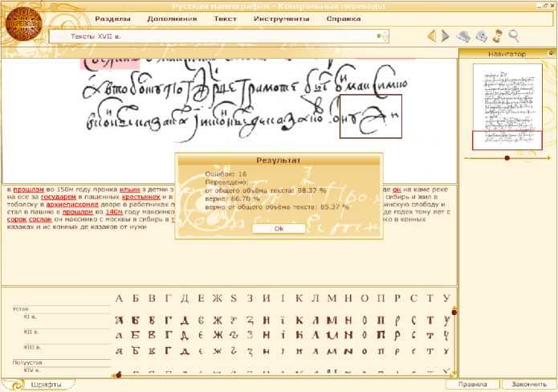Click header letter К in the alphabet table
The height and width of the screenshot is (392, 558).
[x=299, y=298]
